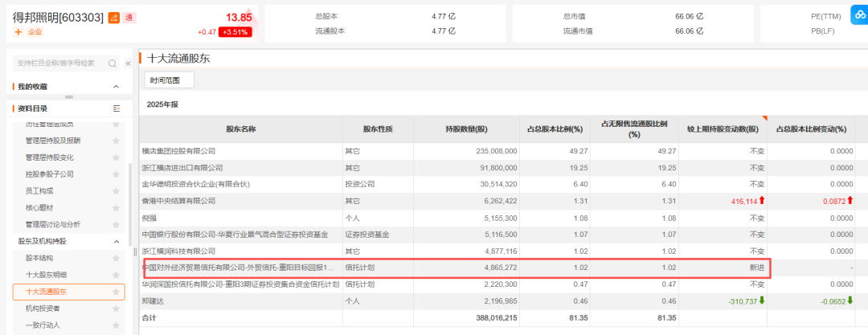This screenshot has height=335, width=868.
Task: Click the orange edit icon beside stock code
Action: tap(114, 17)
